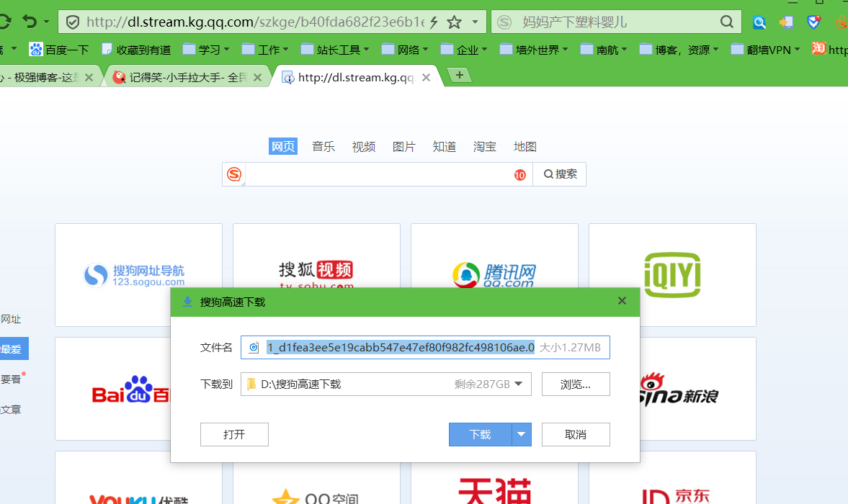Image resolution: width=848 pixels, height=504 pixels.
Task: Open a new tab with plus button
Action: [x=459, y=75]
